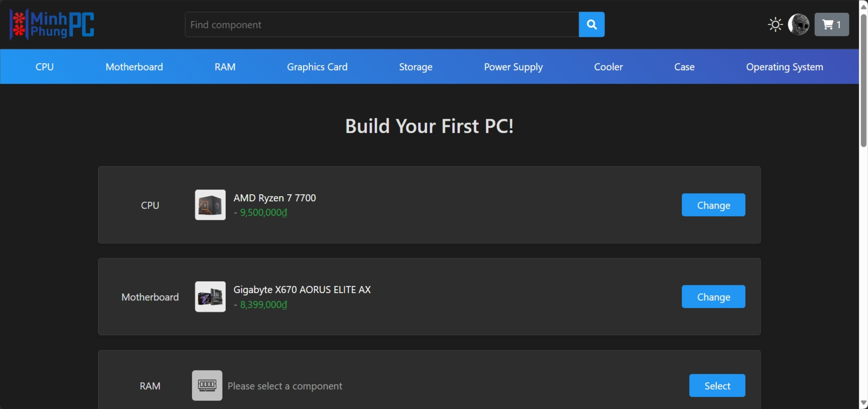This screenshot has width=868, height=409.
Task: Open Operating System category
Action: [784, 67]
